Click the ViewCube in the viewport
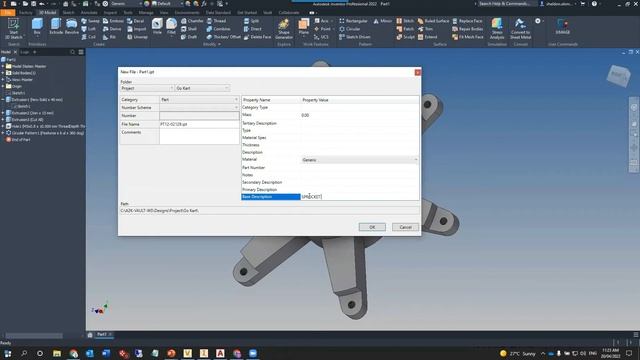 tap(619, 76)
